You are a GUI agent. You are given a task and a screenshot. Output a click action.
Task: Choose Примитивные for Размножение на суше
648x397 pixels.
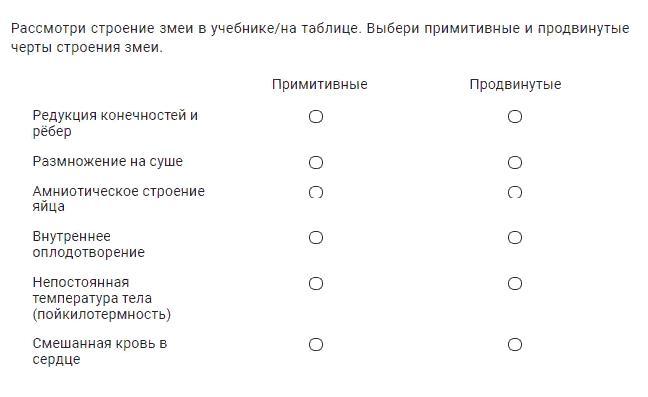coord(316,162)
